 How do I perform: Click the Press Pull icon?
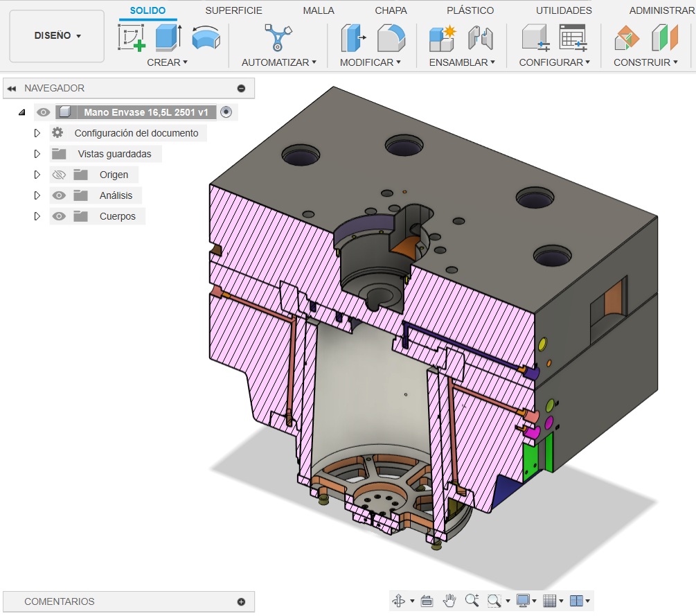354,37
